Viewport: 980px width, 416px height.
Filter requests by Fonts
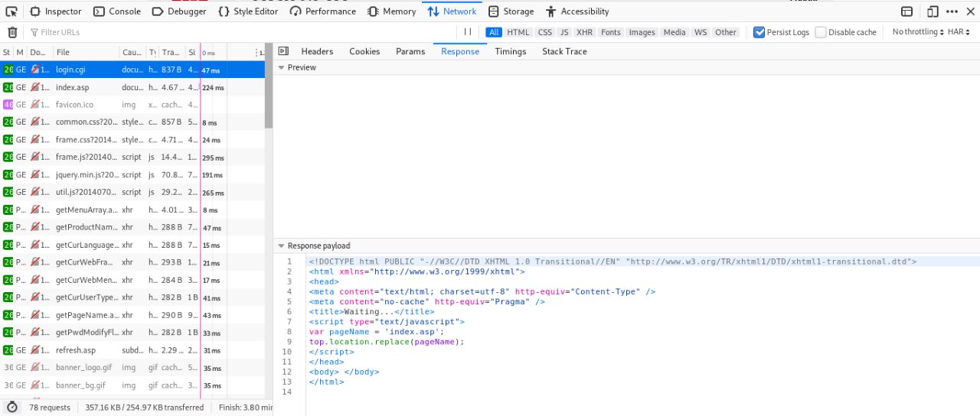(611, 32)
